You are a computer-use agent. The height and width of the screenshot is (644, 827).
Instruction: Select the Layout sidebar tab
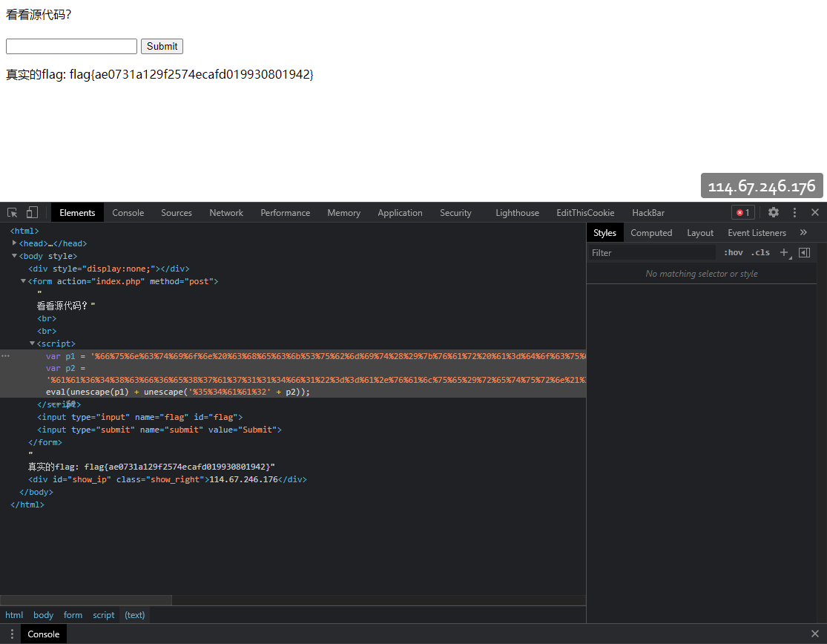(700, 233)
